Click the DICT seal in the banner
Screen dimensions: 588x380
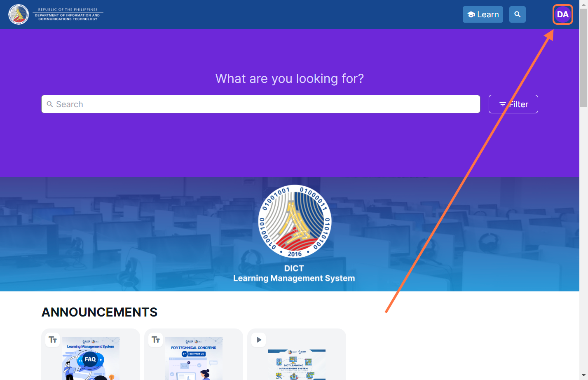(295, 221)
